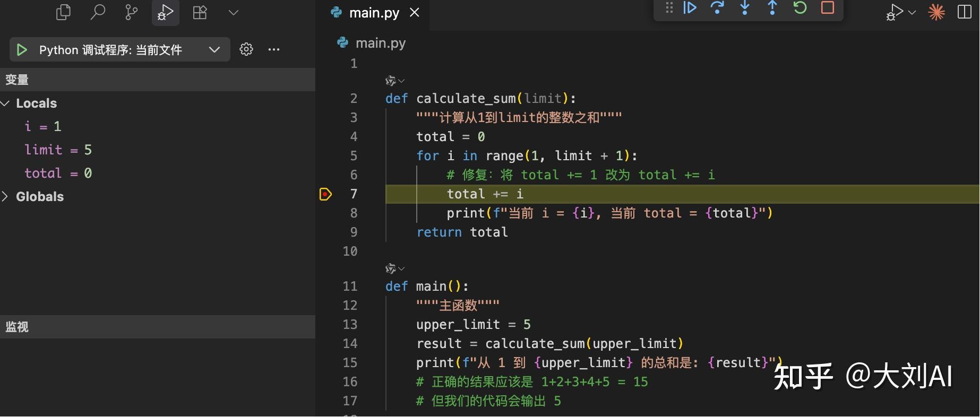Switch to the main.py editor tab
Image resolution: width=980 pixels, height=417 pixels.
pos(374,13)
